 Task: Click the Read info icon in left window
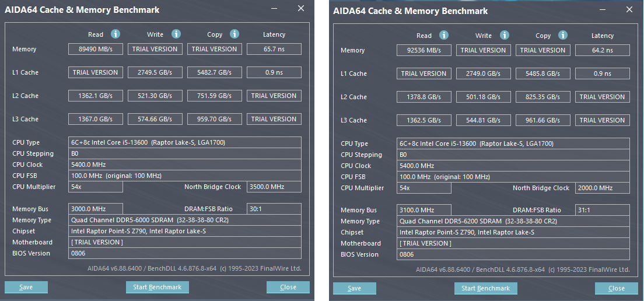pos(116,34)
